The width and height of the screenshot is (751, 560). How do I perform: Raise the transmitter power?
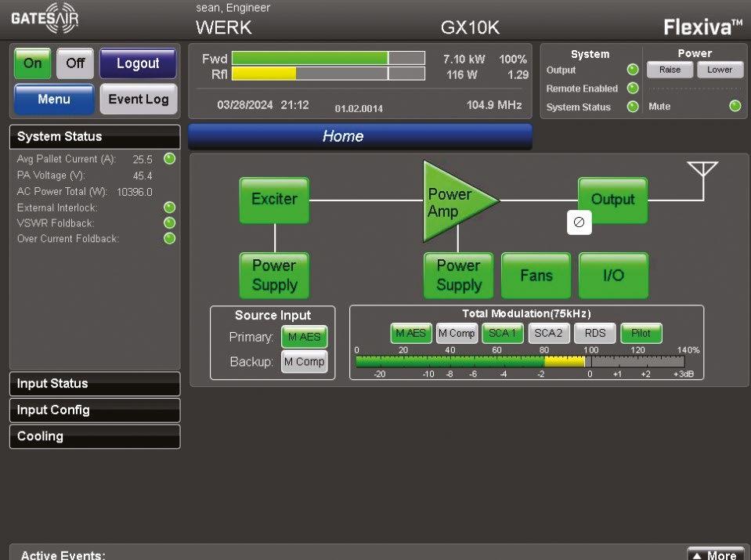(x=670, y=70)
